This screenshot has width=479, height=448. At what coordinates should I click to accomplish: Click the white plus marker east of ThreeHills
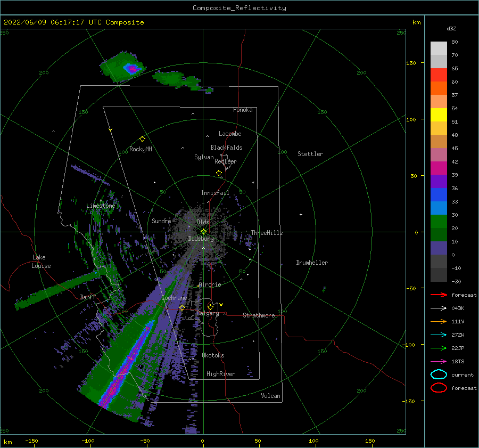point(301,214)
